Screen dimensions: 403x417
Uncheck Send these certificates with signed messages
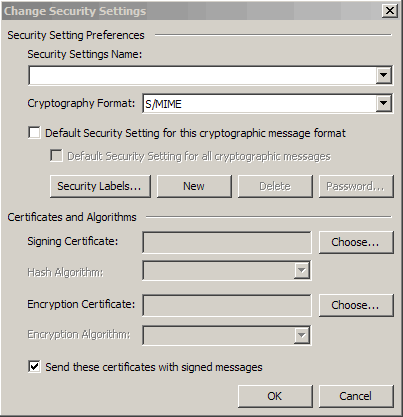35,367
